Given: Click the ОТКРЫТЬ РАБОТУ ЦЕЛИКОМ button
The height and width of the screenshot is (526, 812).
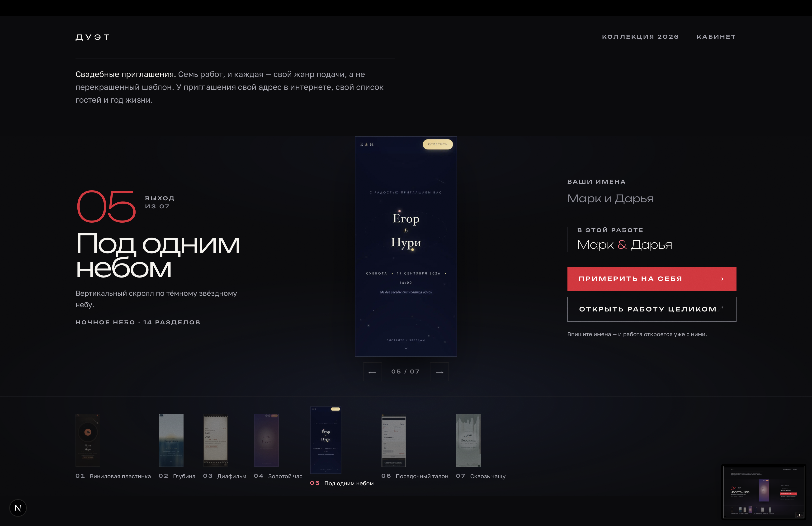Looking at the screenshot, I should (652, 309).
